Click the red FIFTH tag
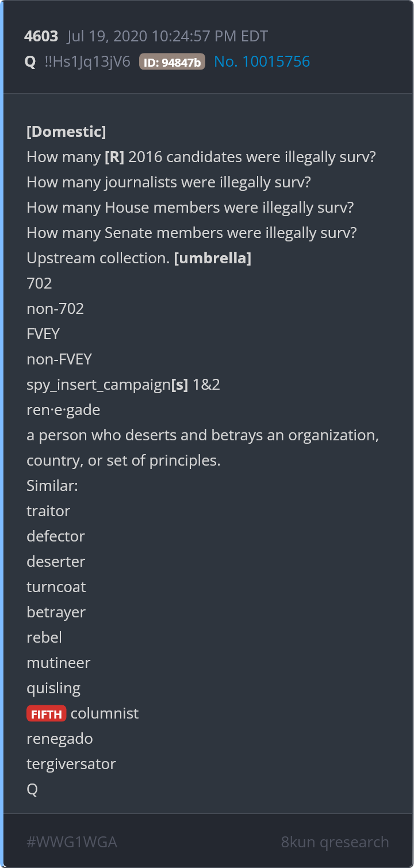 point(46,714)
